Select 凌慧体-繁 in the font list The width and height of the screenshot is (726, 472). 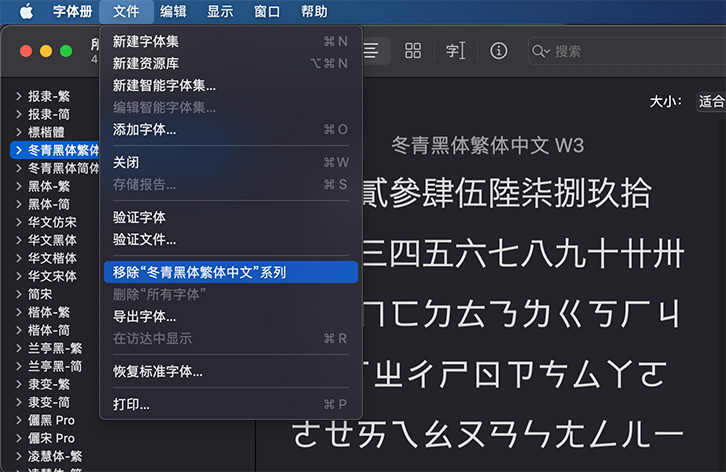coord(55,456)
